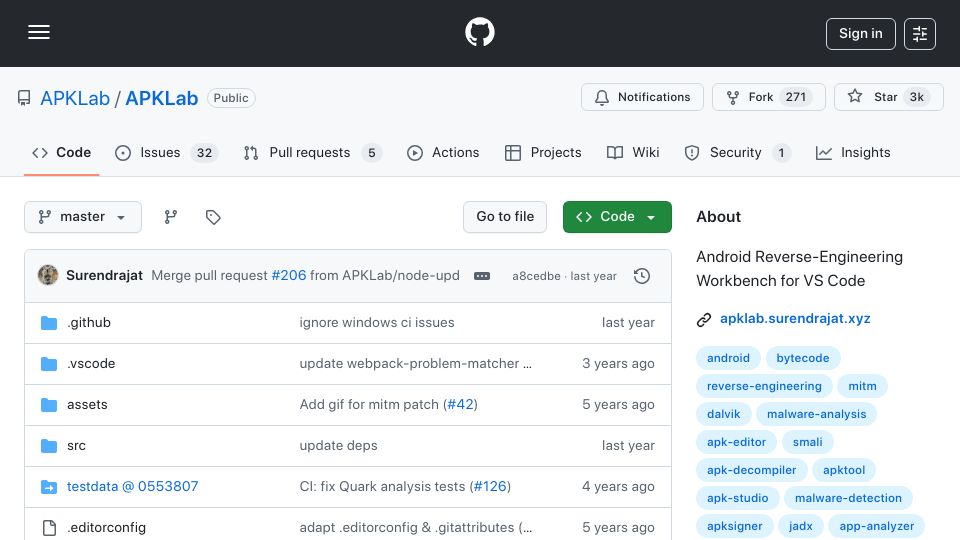Click the 'ignore windows ci issues' commit message
The width and height of the screenshot is (960, 540).
tap(377, 323)
